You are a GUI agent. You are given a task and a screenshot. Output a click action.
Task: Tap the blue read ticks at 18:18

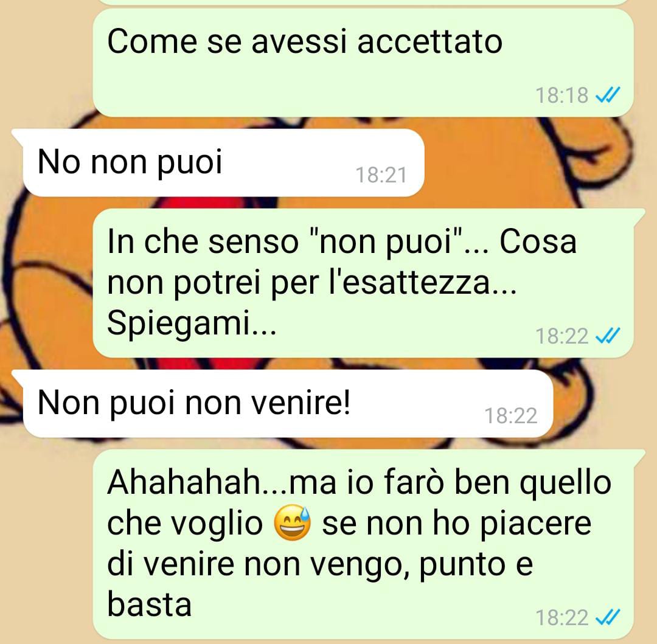[608, 95]
